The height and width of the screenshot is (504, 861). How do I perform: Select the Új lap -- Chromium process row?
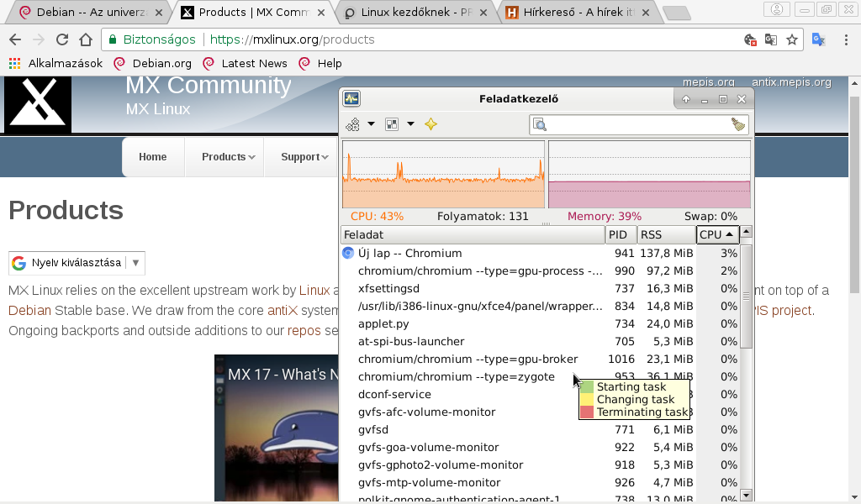click(x=540, y=254)
